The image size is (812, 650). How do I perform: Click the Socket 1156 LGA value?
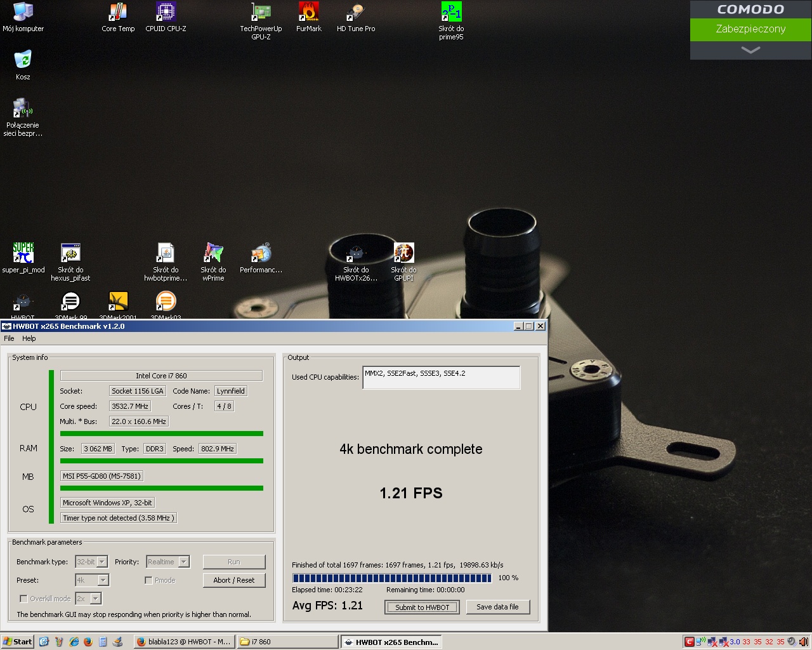[138, 391]
